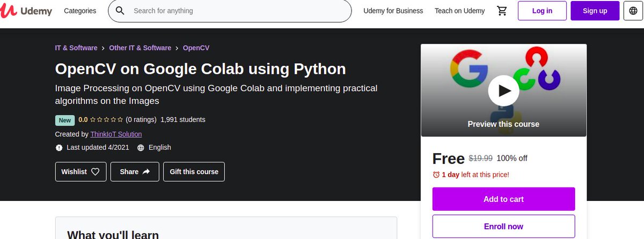This screenshot has width=644, height=239.
Task: Click the course title heading
Action: (201, 69)
